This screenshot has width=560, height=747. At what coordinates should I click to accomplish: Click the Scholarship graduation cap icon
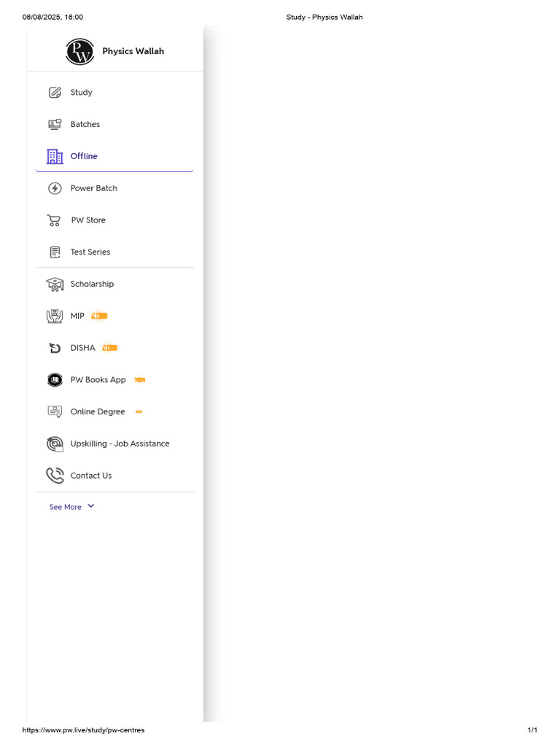(55, 285)
